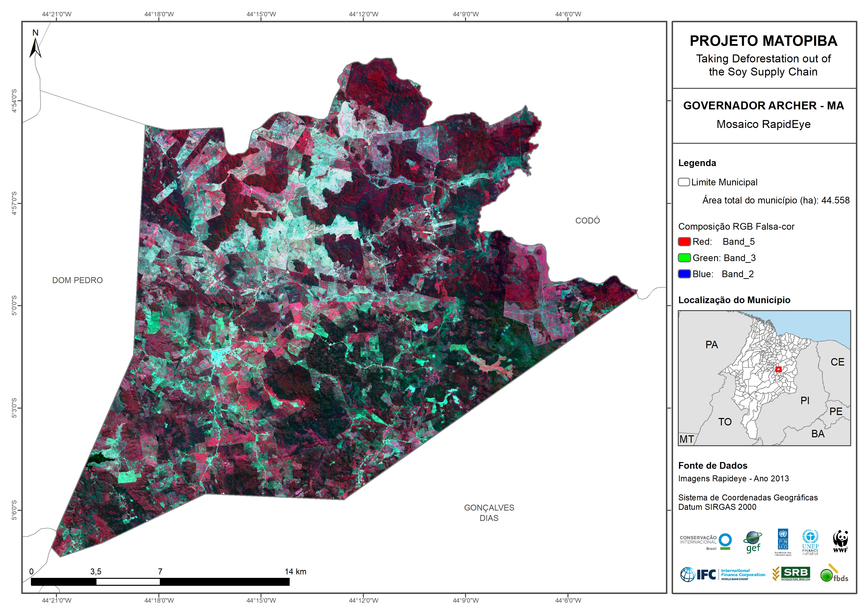Click the blue Band_2 legend swatch

[684, 274]
